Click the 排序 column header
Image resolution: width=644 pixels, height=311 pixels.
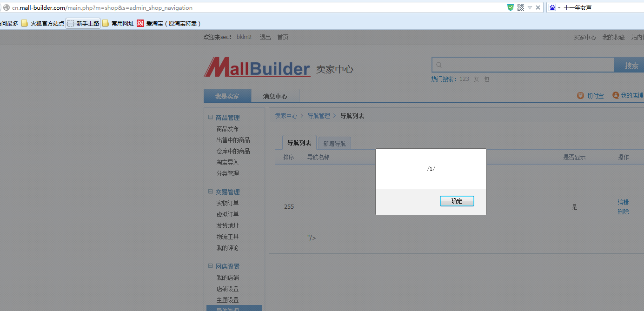click(289, 157)
